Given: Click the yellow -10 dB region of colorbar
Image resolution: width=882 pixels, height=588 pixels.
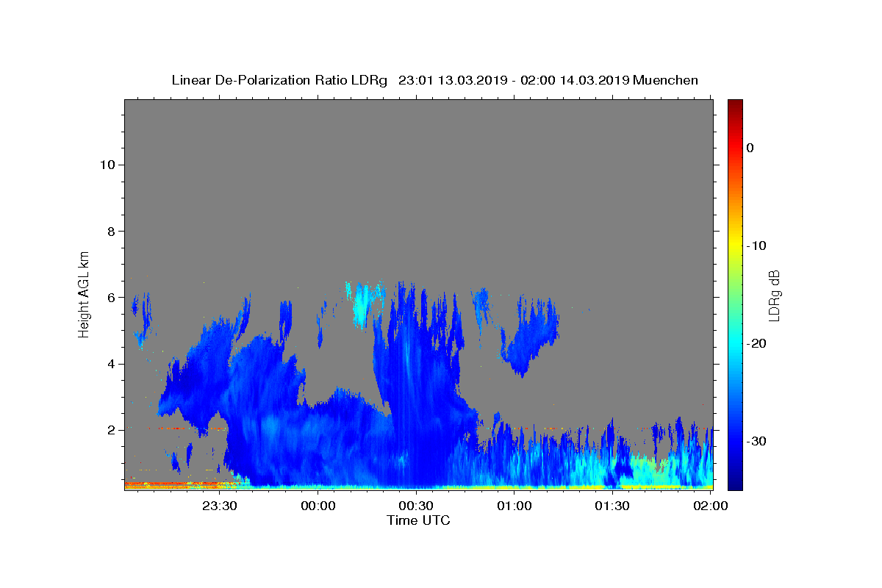Looking at the screenshot, I should (735, 245).
